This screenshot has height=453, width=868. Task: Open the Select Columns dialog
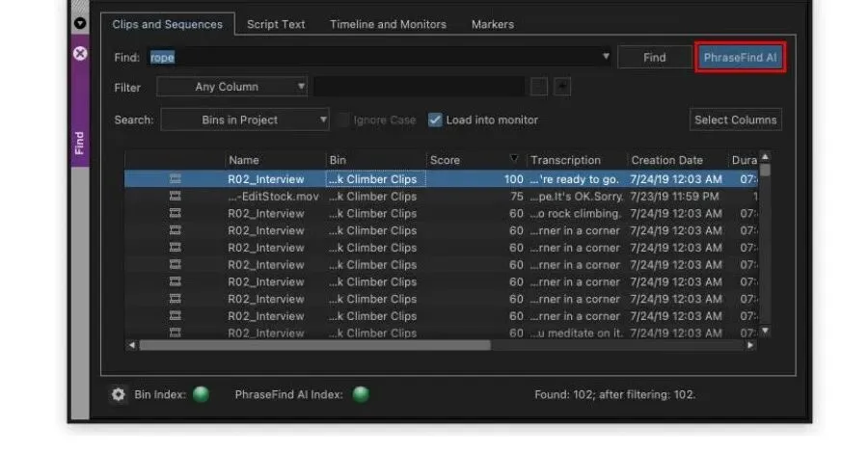coord(736,120)
